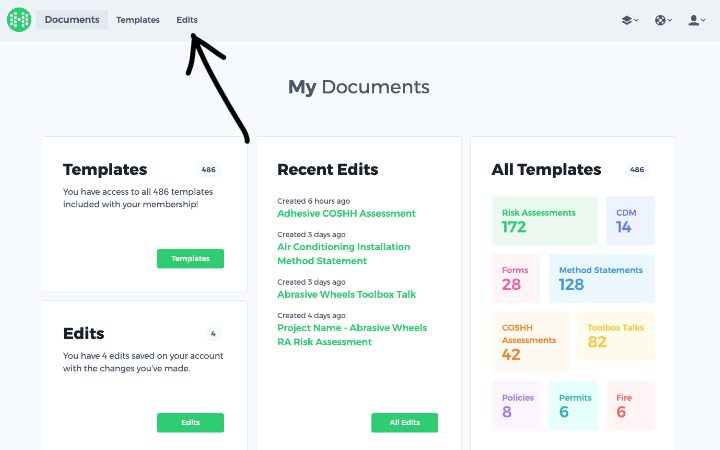Click the My Documents page heading
Viewport: 720px width, 450px height.
(359, 87)
